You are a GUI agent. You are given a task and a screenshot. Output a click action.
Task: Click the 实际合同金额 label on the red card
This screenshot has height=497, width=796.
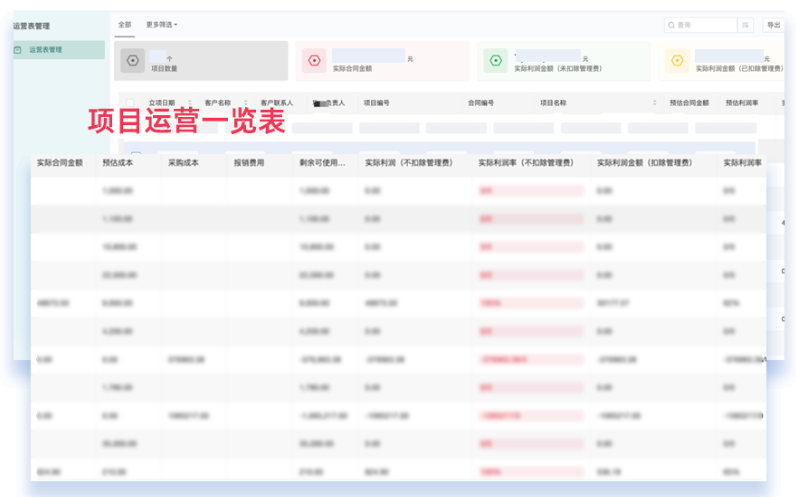pos(352,69)
